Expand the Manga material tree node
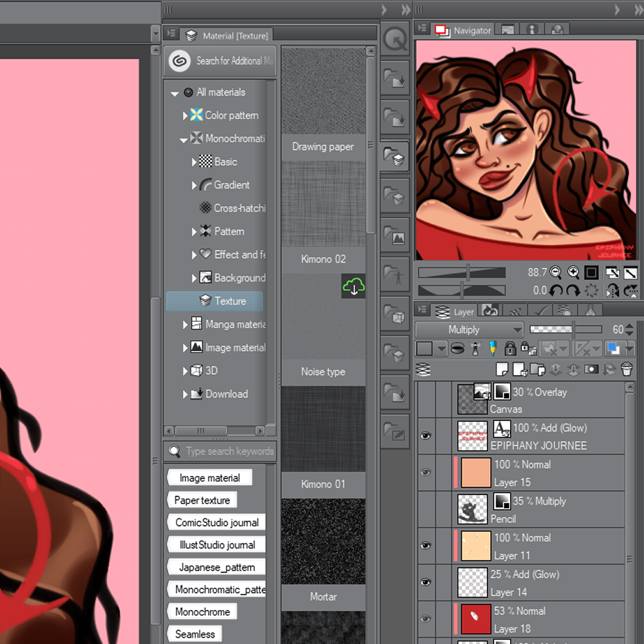Viewport: 644px width, 644px height. pos(185,325)
